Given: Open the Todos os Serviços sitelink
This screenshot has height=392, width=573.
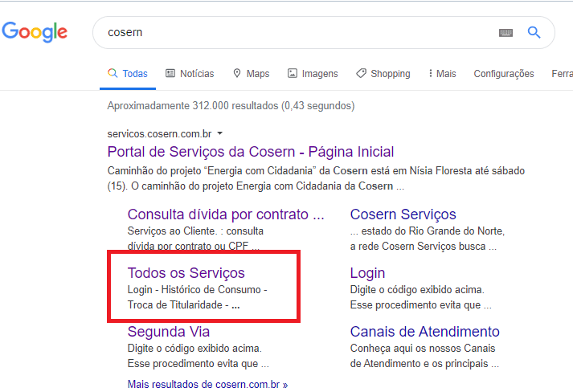Looking at the screenshot, I should pyautogui.click(x=186, y=273).
